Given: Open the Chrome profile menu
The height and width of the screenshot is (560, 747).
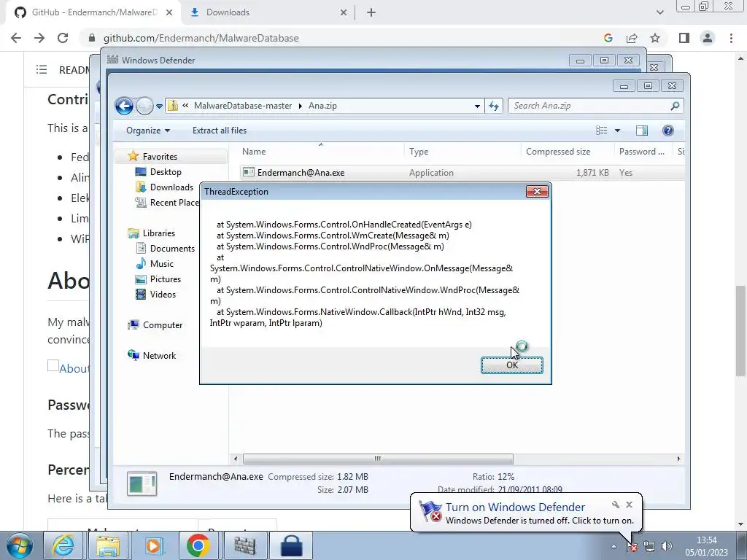Looking at the screenshot, I should coord(708,38).
